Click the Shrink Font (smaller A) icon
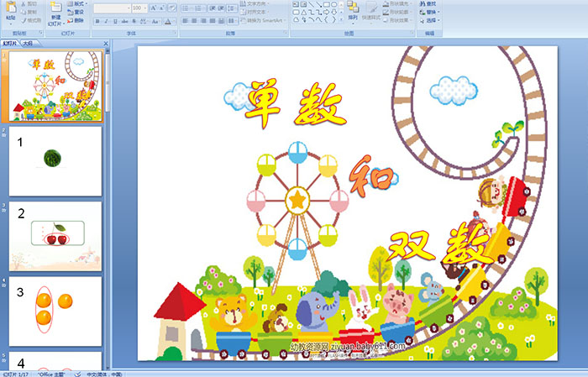Image resolution: width=588 pixels, height=377 pixels. click(162, 8)
